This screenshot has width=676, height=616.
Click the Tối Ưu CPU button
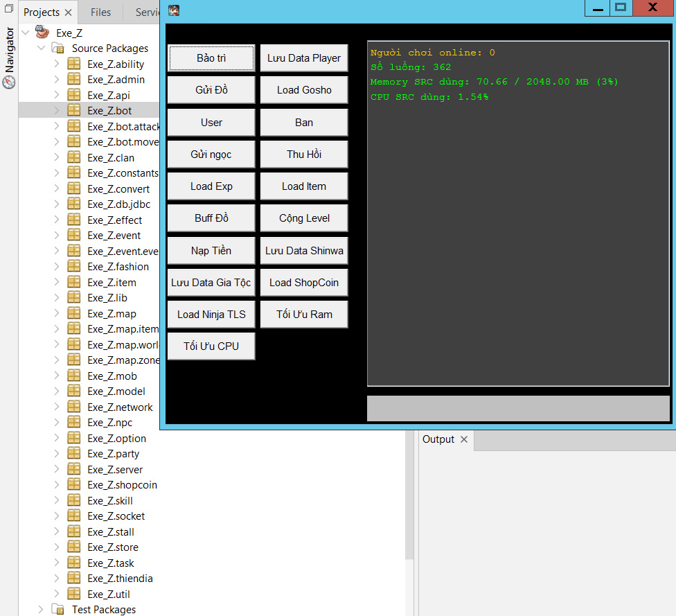[211, 346]
